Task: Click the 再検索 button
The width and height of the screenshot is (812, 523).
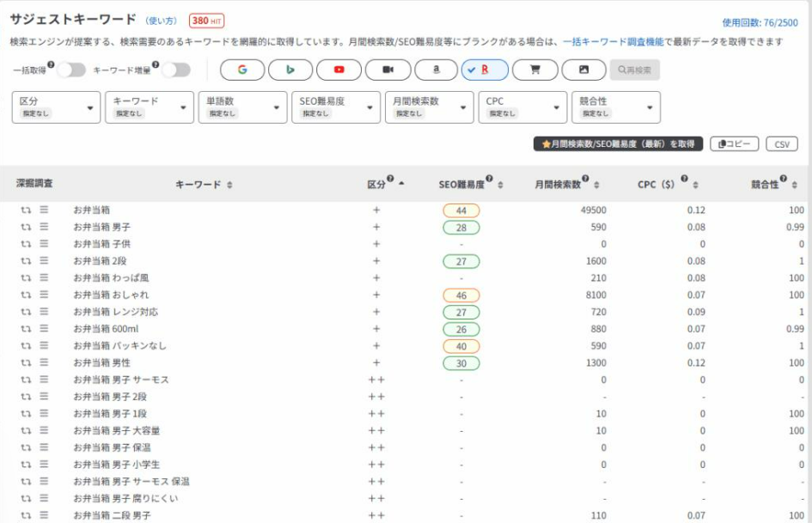Action: point(634,70)
